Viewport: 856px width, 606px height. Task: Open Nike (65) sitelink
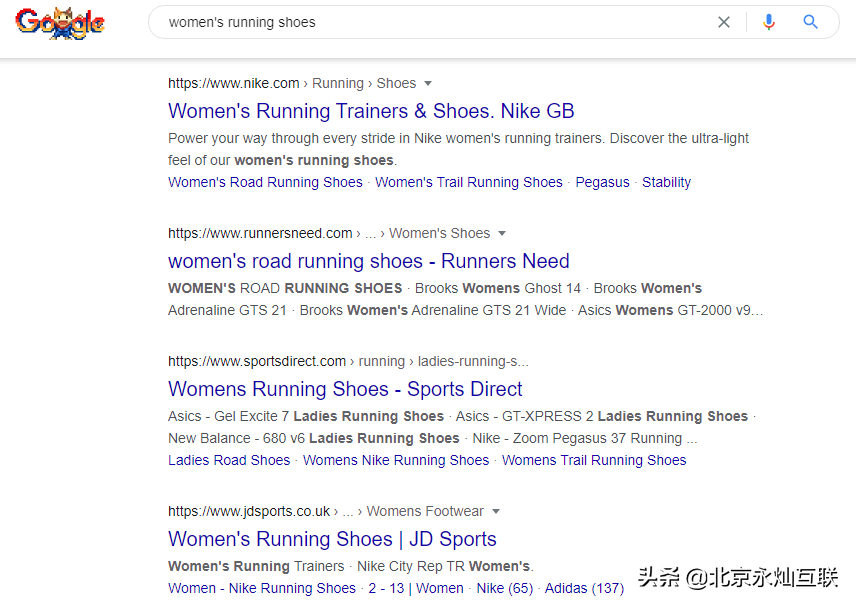point(505,589)
